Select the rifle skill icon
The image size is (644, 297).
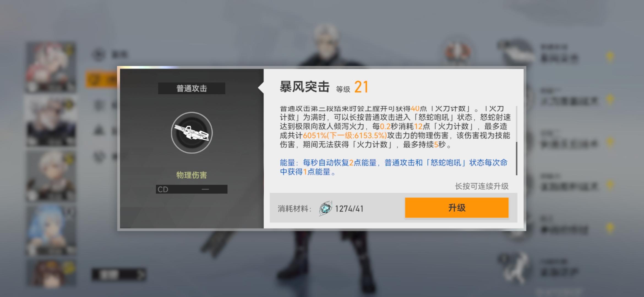point(192,133)
